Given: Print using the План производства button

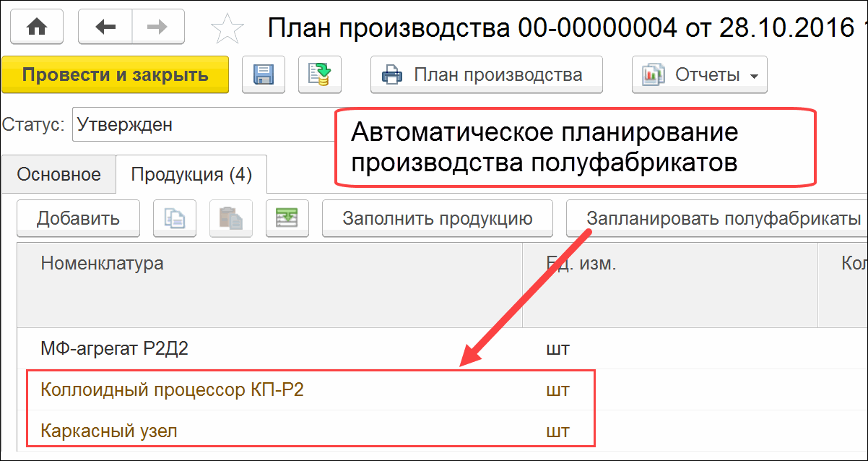Looking at the screenshot, I should coord(486,74).
